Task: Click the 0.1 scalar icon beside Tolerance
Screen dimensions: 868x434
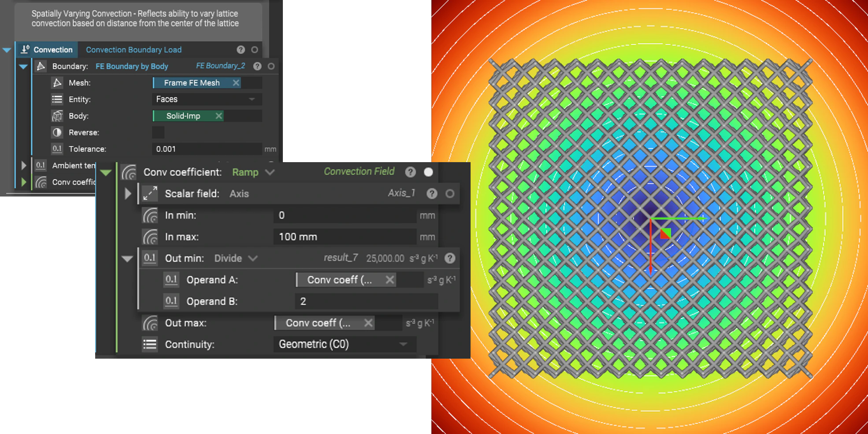Action: [x=57, y=149]
